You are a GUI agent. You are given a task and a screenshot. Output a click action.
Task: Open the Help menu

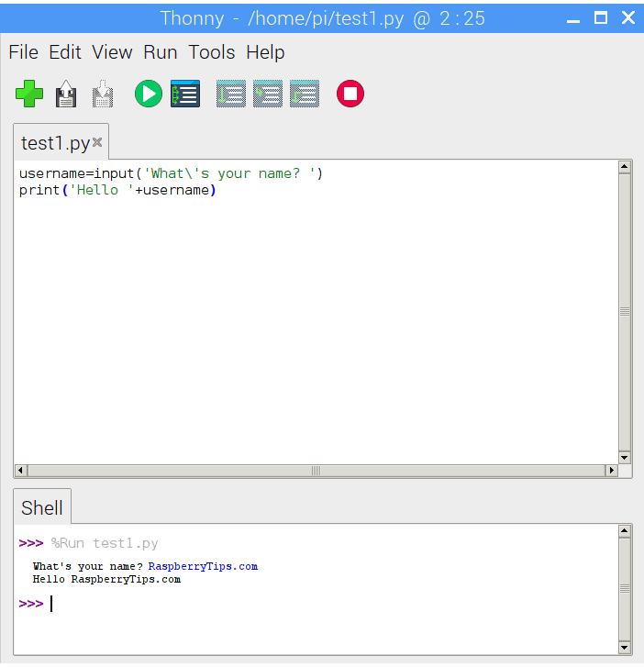coord(265,52)
